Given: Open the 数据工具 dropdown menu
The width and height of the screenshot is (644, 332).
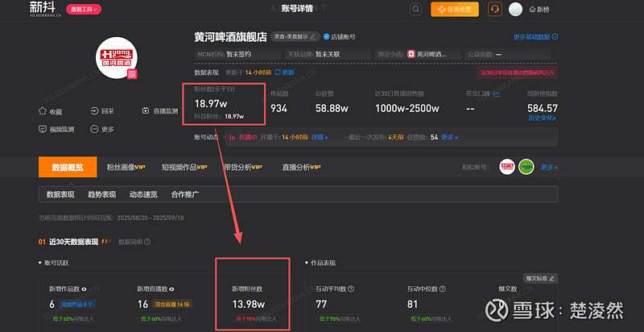Looking at the screenshot, I should [84, 9].
